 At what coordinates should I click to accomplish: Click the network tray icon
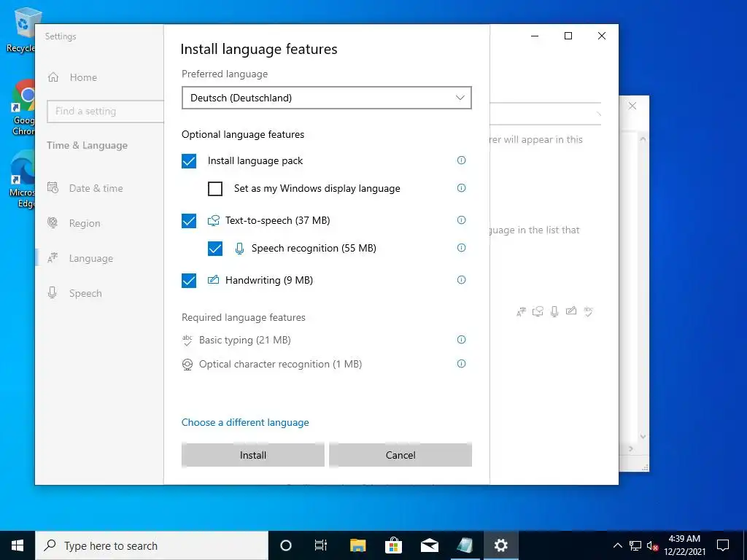pos(635,545)
